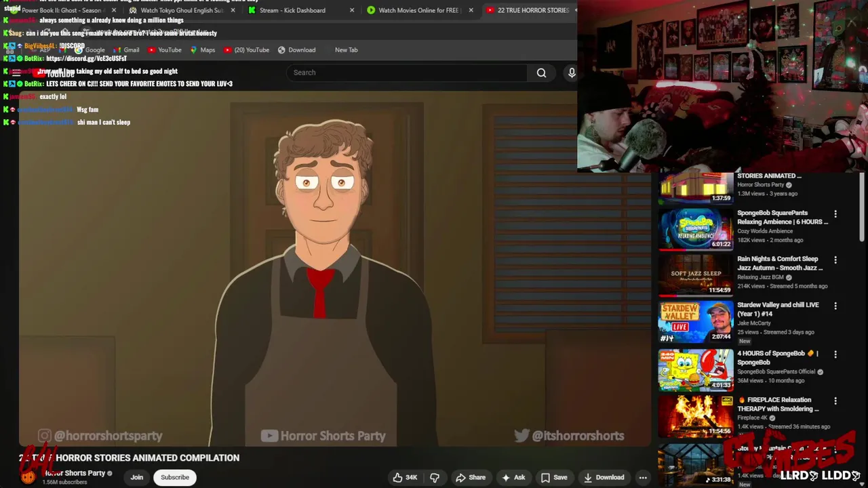Viewport: 868px width, 488px height.
Task: Dislike the horror stories video
Action: click(435, 477)
